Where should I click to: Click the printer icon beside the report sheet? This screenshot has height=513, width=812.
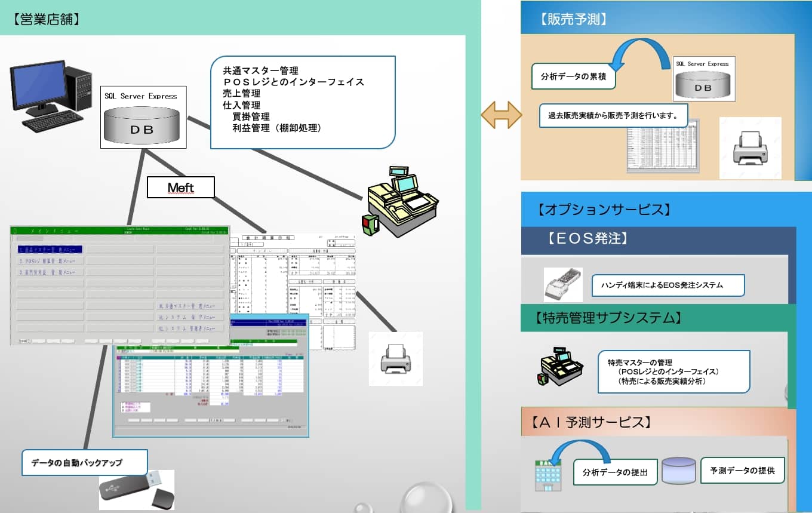click(x=395, y=359)
